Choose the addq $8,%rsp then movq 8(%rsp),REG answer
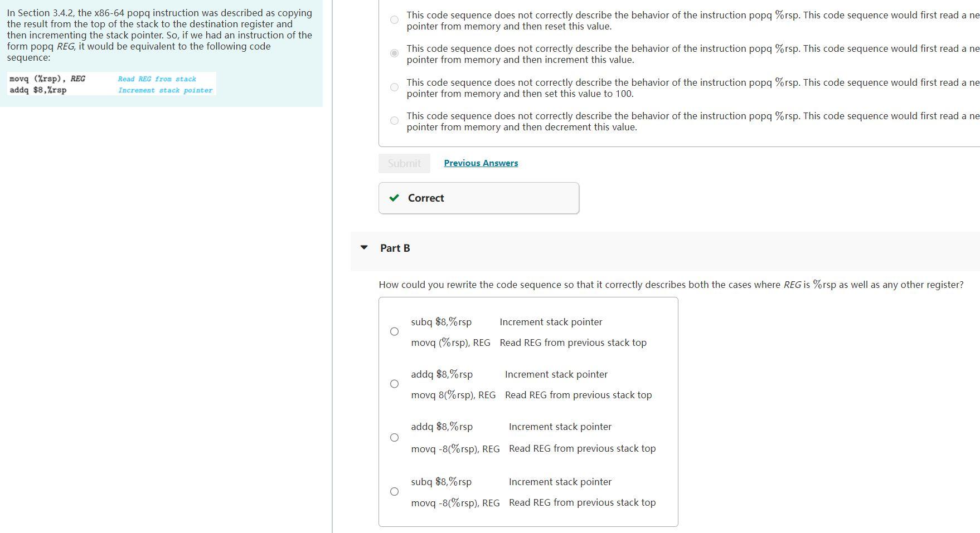 tap(394, 383)
